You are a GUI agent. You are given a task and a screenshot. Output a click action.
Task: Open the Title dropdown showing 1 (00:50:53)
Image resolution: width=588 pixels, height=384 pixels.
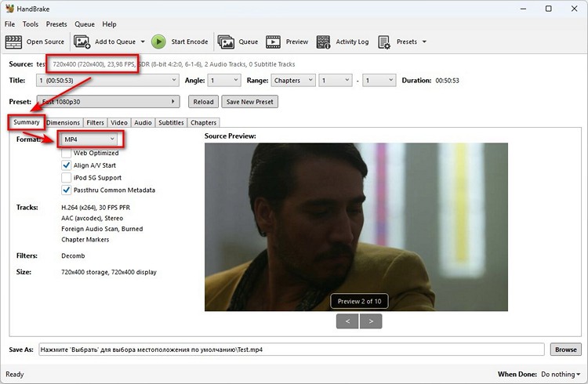(x=107, y=80)
